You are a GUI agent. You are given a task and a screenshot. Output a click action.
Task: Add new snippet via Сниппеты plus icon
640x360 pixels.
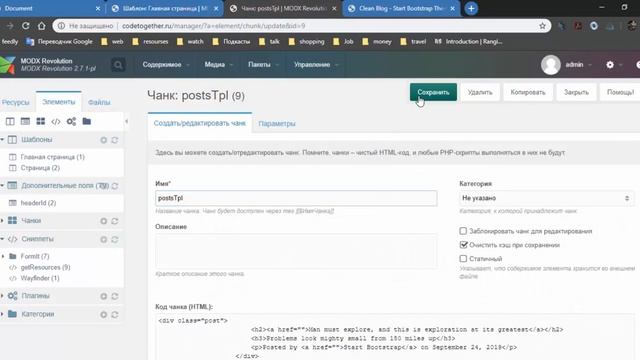coord(104,239)
